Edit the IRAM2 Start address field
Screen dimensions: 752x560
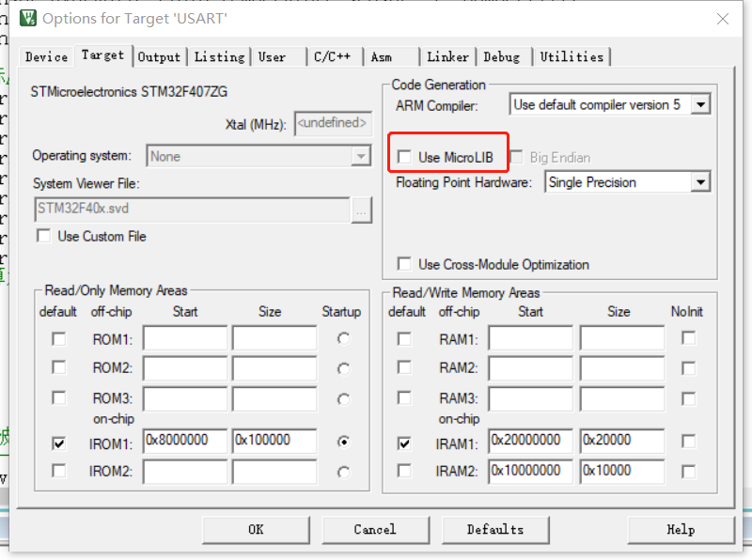click(x=530, y=471)
